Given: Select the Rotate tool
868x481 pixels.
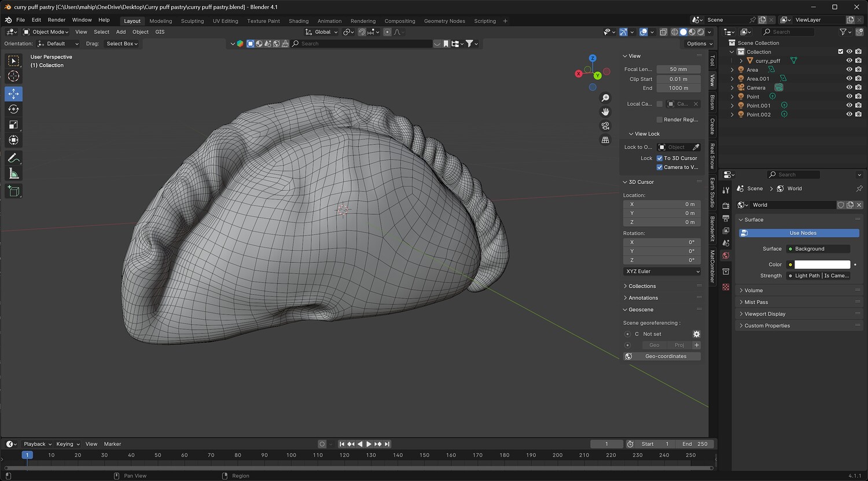Looking at the screenshot, I should coord(13,109).
